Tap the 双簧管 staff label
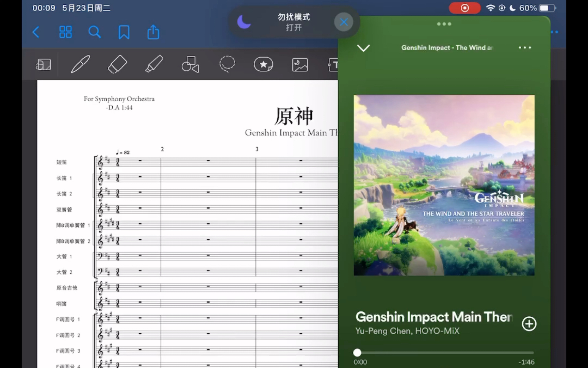 tap(64, 210)
